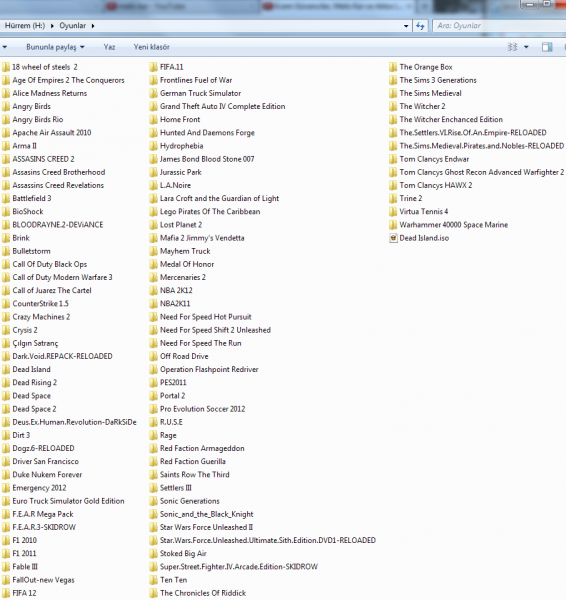Select the Battlefield 3 folder icon
Viewport: 566px width, 600px height.
6,199
